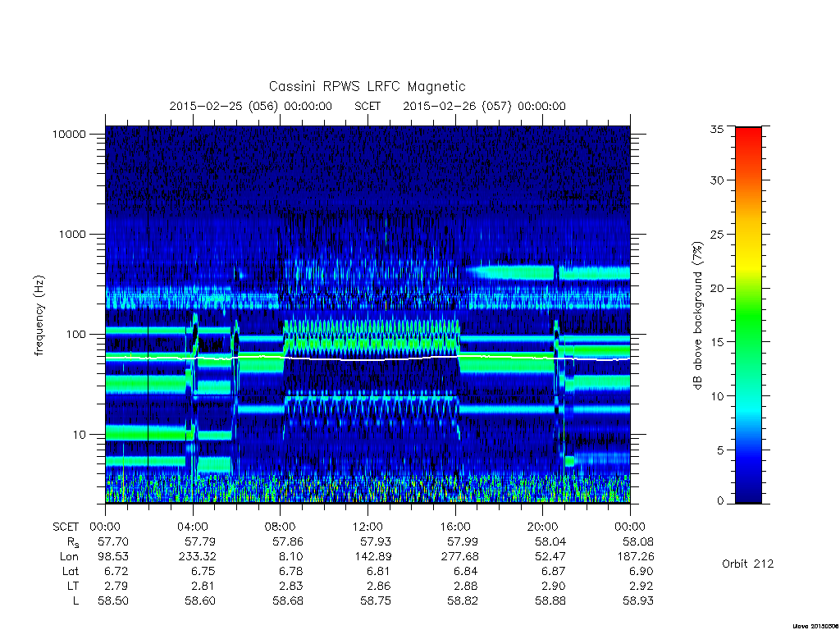Click the end date 2015-02-26 (057)
Viewport: 840px width, 630px height.
point(457,106)
